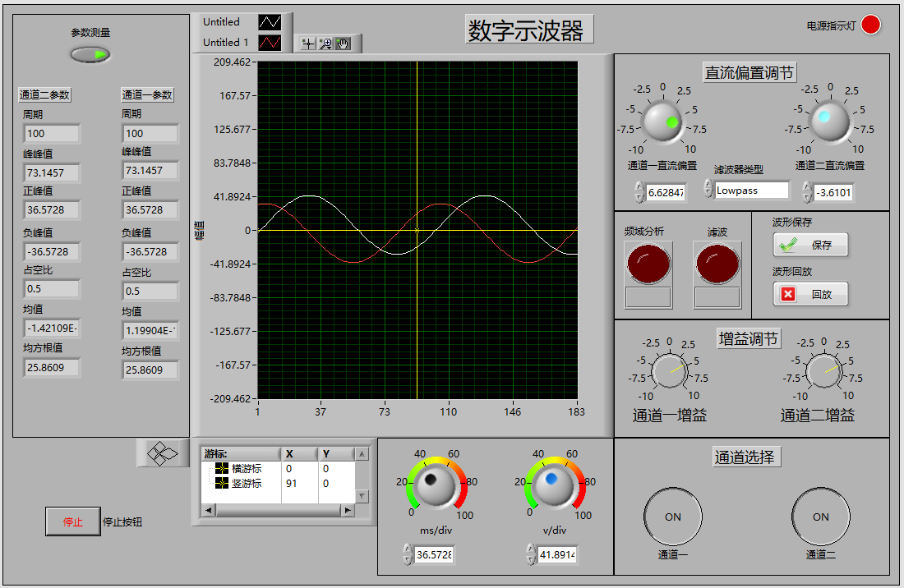The width and height of the screenshot is (904, 588).
Task: Click the 通道一参数 label
Action: coord(147,95)
